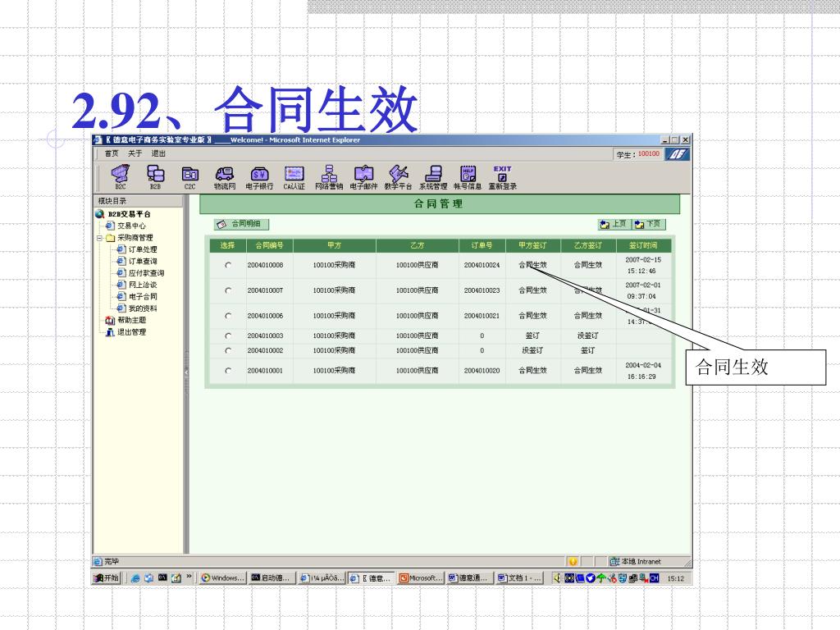Select radio button for contract 2004010007
The height and width of the screenshot is (630, 840).
point(228,290)
